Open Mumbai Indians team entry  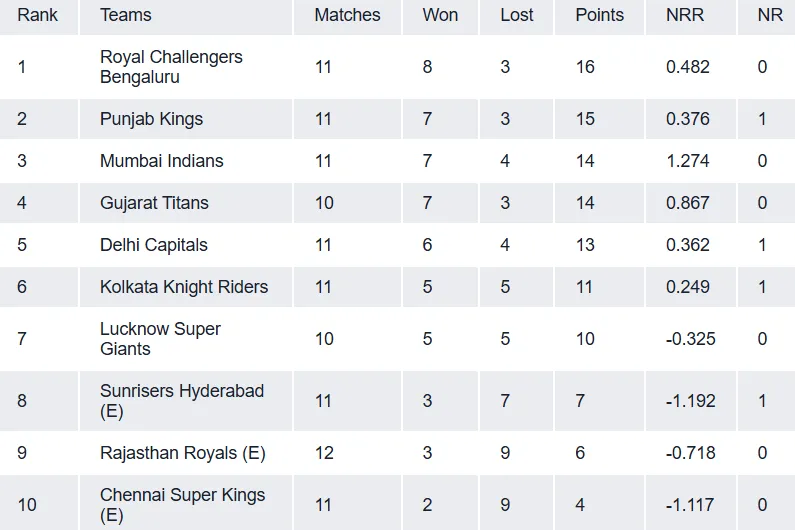click(162, 161)
